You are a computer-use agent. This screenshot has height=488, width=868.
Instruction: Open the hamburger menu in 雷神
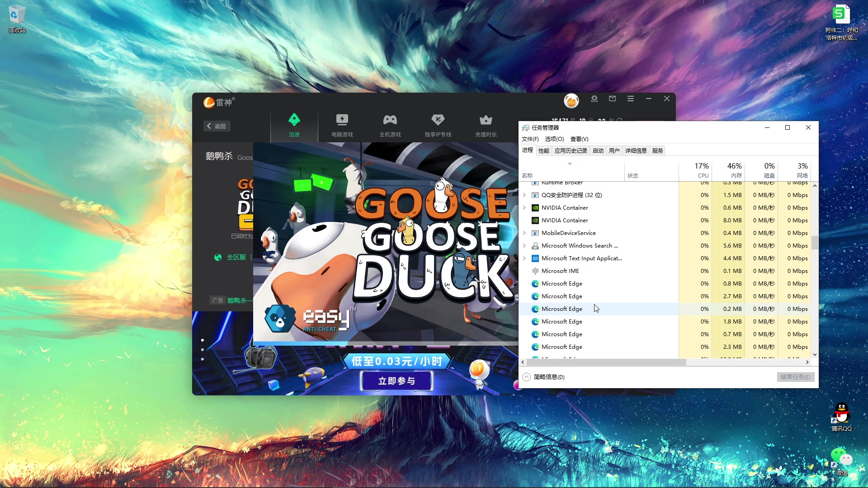[x=631, y=99]
